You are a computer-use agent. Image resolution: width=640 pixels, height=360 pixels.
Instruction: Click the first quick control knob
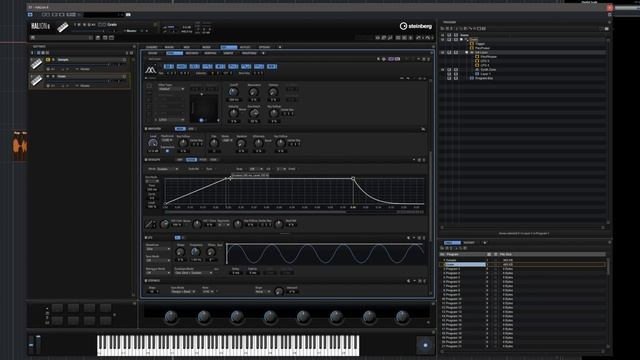pos(171,316)
